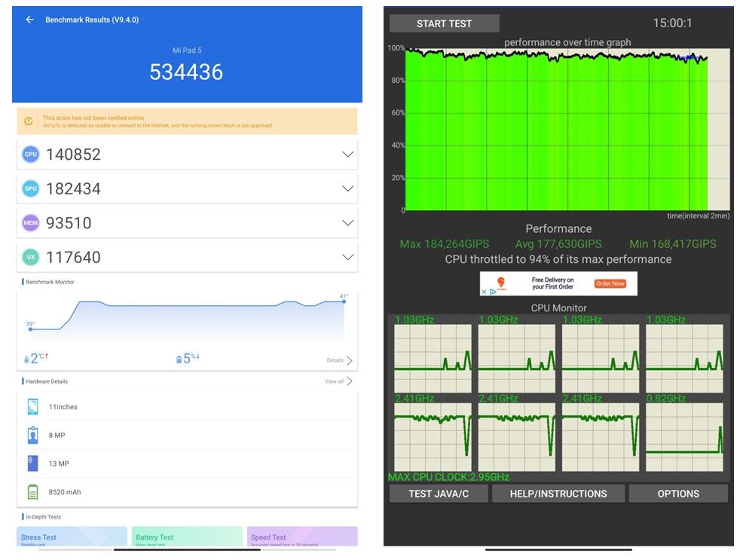Click the Mi Pad 5 device name
746x560 pixels.
(187, 50)
